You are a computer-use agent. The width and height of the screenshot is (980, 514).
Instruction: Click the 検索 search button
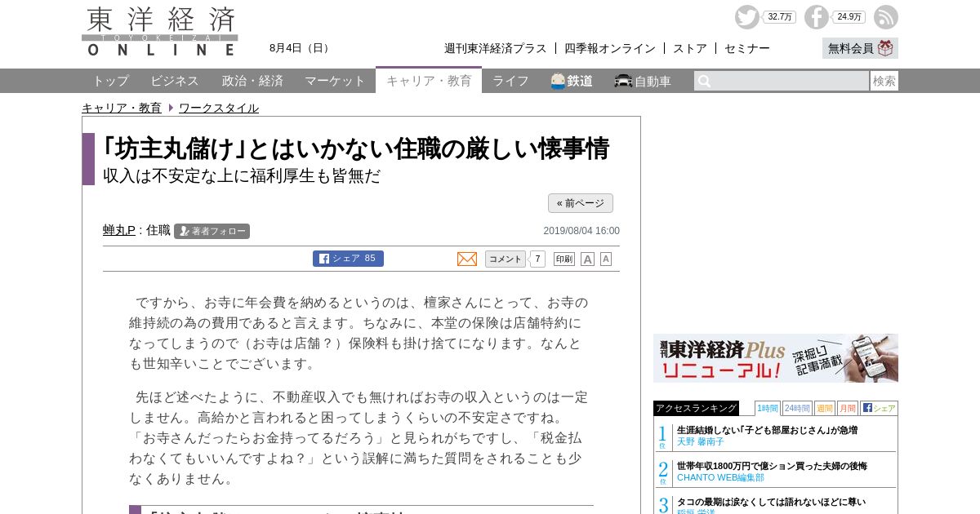pos(884,81)
